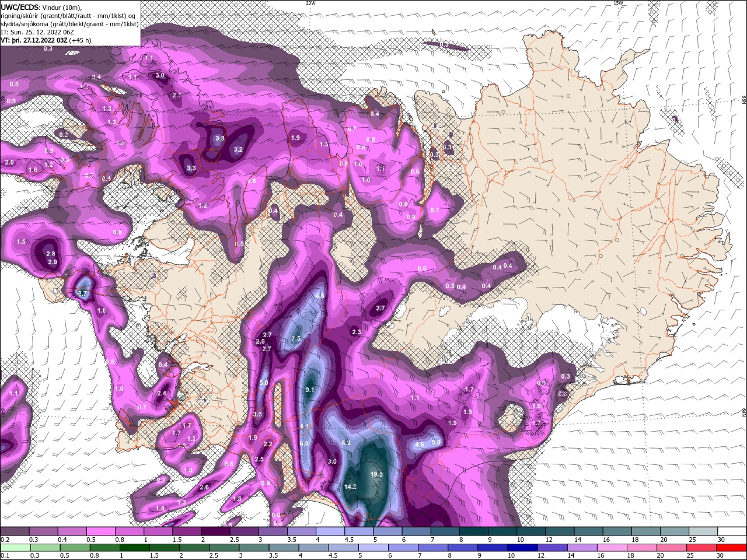
Task: Click the 15W longitude label
Action: point(618,3)
